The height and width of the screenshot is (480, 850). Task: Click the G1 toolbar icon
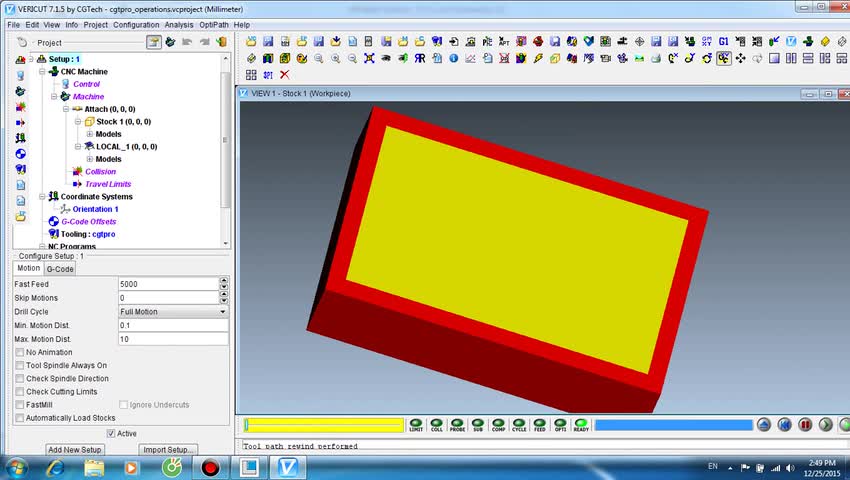pyautogui.click(x=723, y=41)
